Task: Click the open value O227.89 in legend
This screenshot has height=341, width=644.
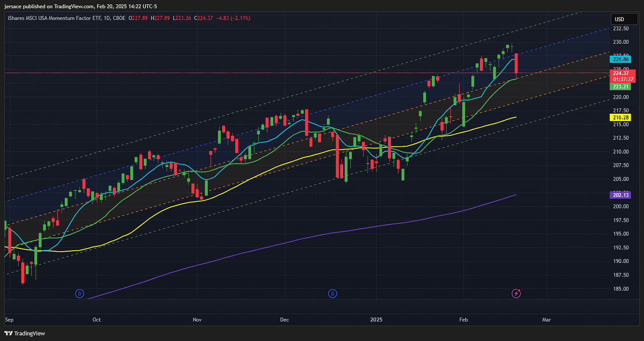Action: click(138, 18)
